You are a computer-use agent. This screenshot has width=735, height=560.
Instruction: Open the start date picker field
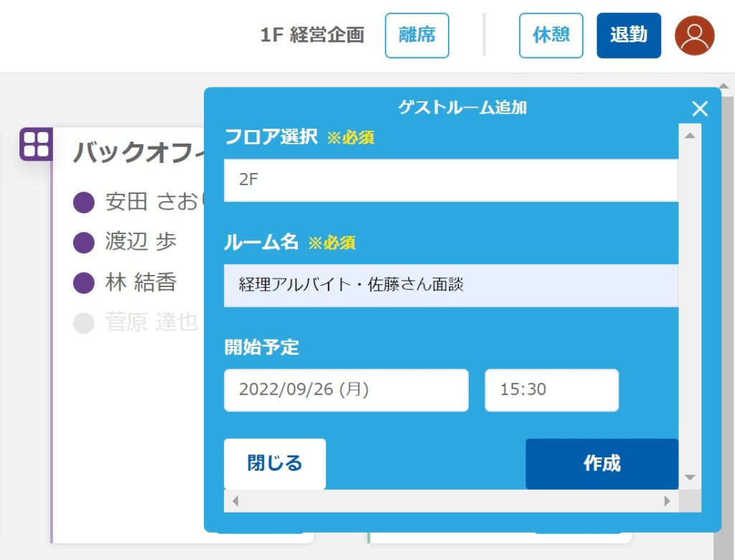point(346,390)
